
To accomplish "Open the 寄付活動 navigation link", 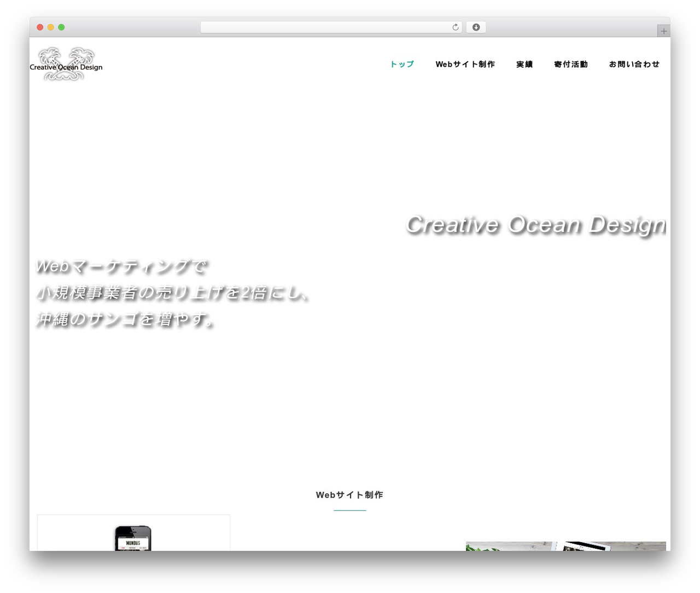I will (571, 64).
